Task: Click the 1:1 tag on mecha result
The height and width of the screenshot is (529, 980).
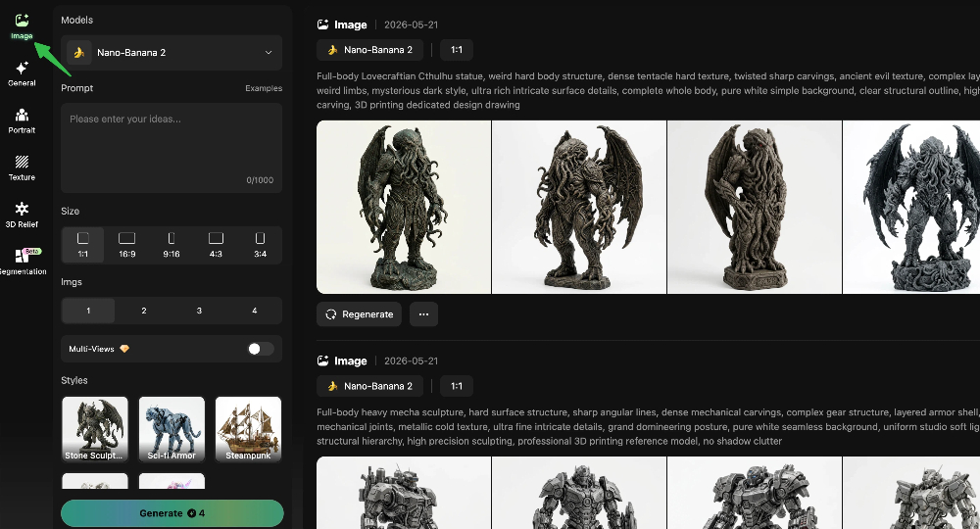Action: click(457, 386)
